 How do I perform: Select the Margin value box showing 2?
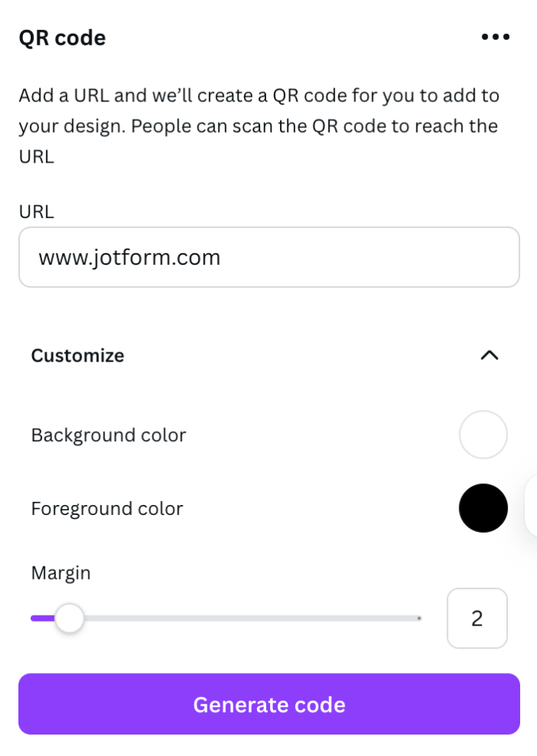pos(477,618)
